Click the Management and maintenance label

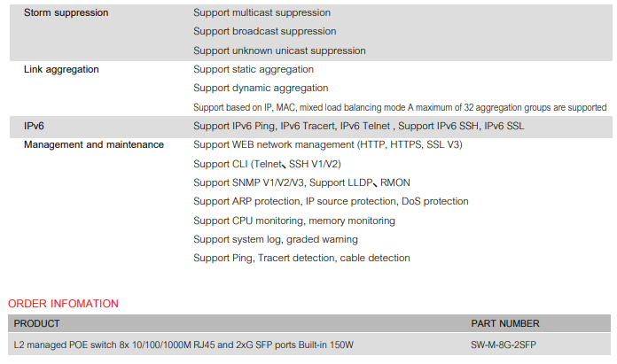[94, 144]
